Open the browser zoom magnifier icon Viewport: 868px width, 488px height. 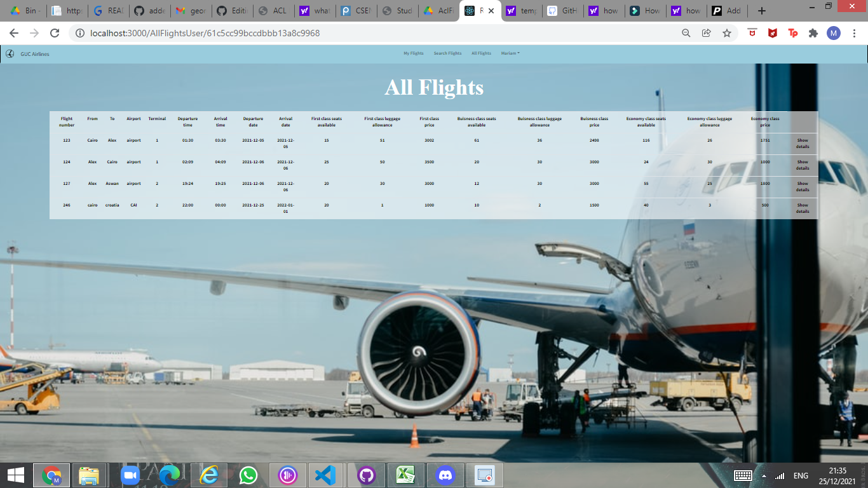click(686, 33)
